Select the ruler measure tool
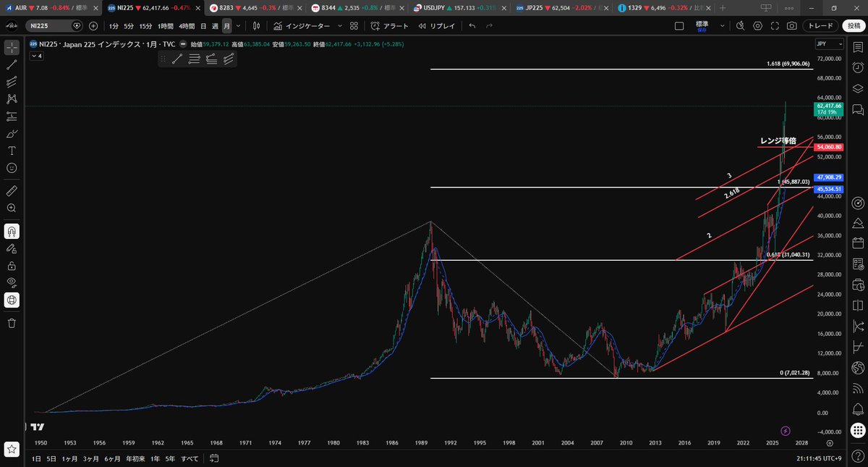This screenshot has height=467, width=868. coord(12,191)
